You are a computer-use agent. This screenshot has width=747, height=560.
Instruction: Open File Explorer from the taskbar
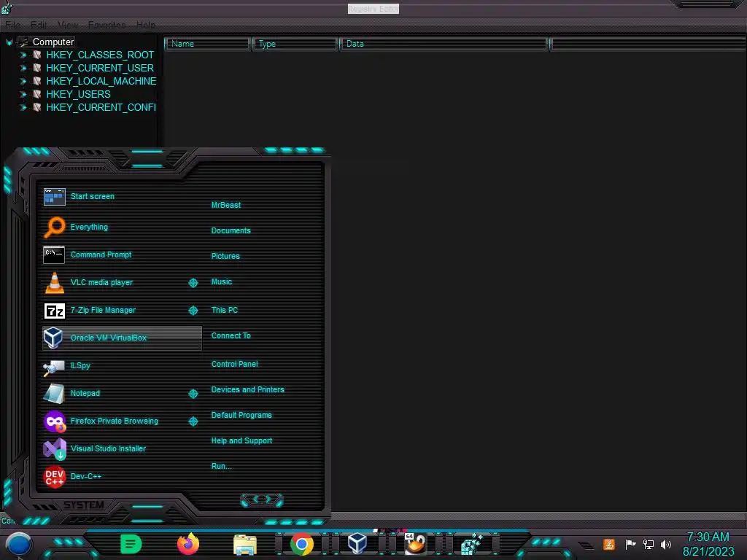pyautogui.click(x=245, y=544)
